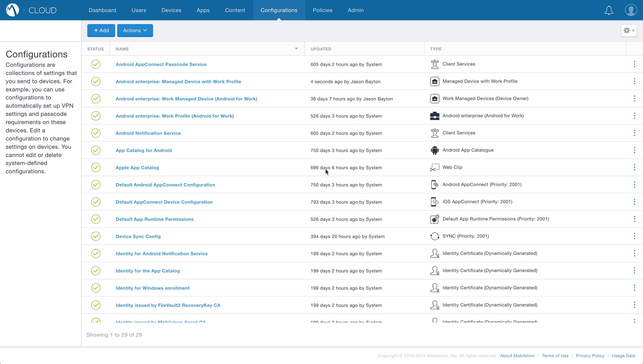
Task: Open the row options menu for Apple App Catalog
Action: (x=635, y=167)
